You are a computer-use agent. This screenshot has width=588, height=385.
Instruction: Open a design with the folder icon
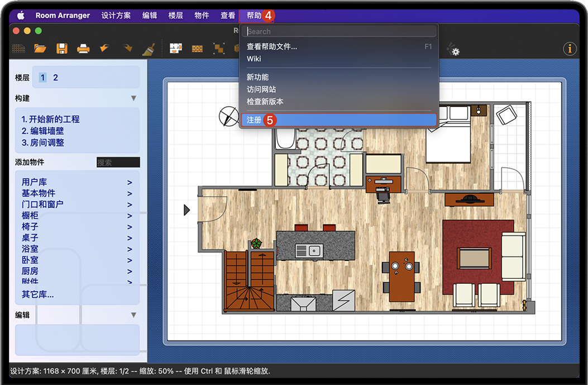pyautogui.click(x=40, y=49)
